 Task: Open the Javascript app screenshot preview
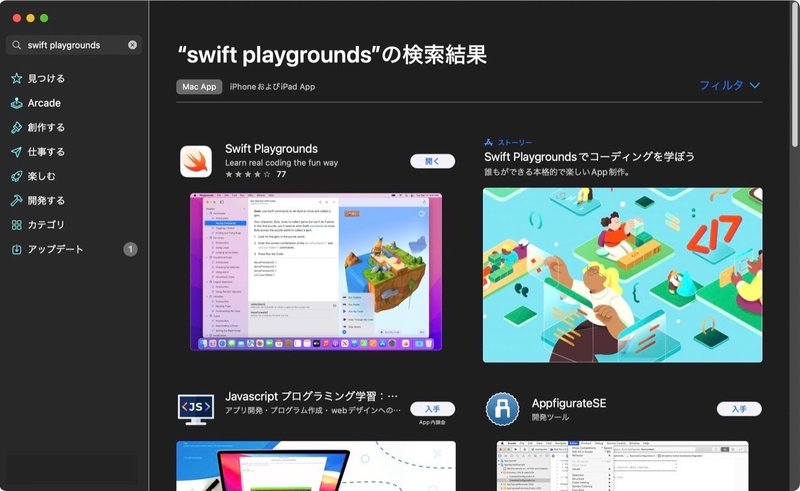[316, 466]
